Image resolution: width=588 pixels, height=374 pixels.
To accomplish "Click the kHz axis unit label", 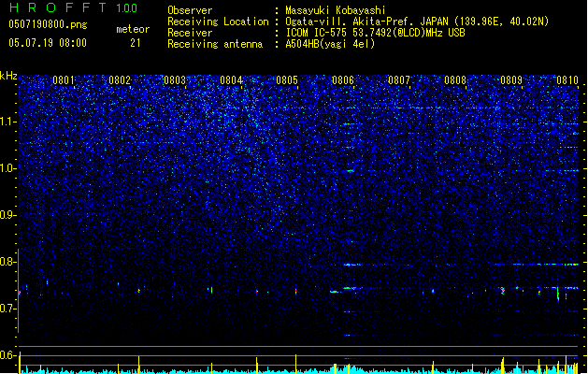I will [8, 76].
